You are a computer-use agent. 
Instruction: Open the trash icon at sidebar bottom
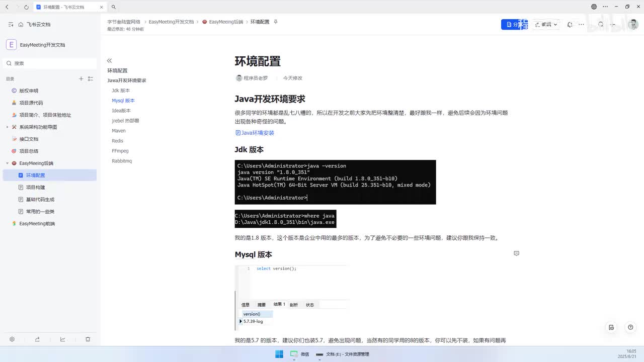pos(88,339)
